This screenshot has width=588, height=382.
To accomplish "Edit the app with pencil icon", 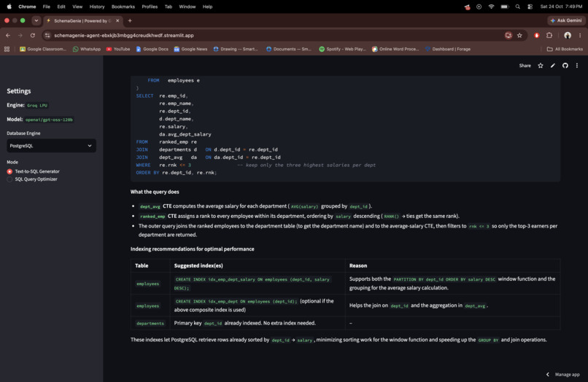I will click(x=553, y=66).
